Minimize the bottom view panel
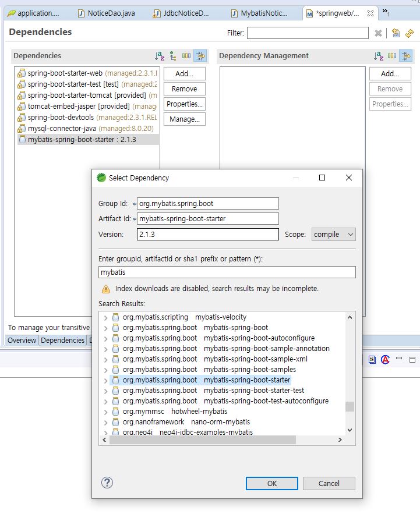The image size is (420, 521). coord(399,359)
